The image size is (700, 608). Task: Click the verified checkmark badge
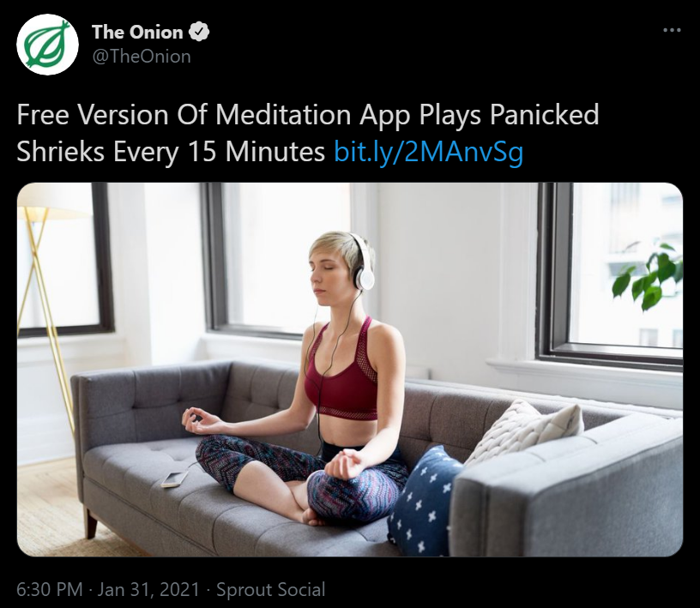tap(200, 32)
